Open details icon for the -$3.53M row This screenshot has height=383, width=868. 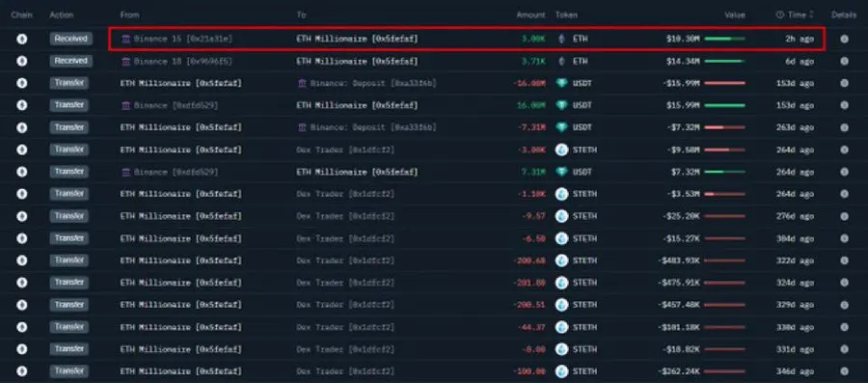(844, 194)
